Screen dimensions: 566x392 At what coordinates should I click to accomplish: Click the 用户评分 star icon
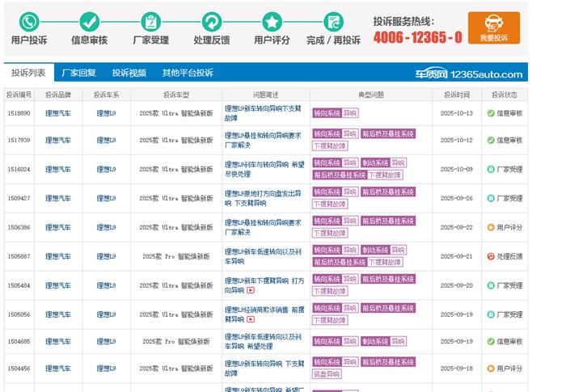[272, 22]
